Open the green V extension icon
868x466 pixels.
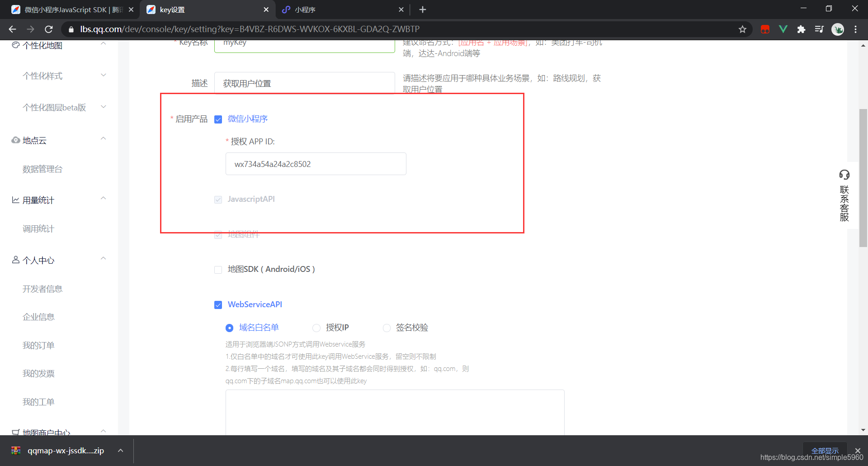783,29
